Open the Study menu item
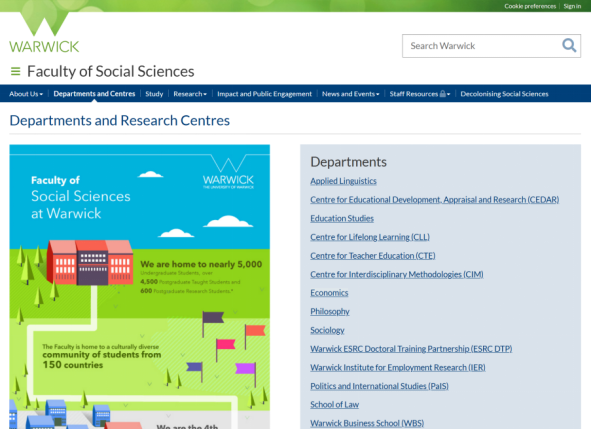Screen dimensions: 591x429 click(x=154, y=94)
